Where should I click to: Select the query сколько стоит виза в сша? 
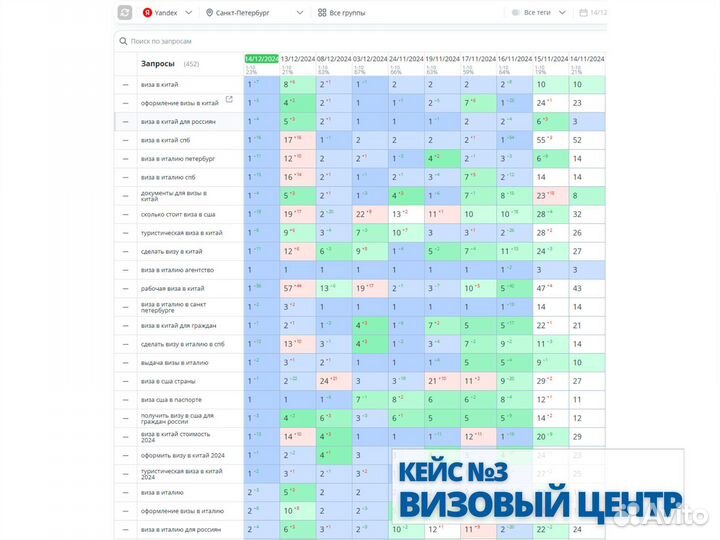(178, 214)
